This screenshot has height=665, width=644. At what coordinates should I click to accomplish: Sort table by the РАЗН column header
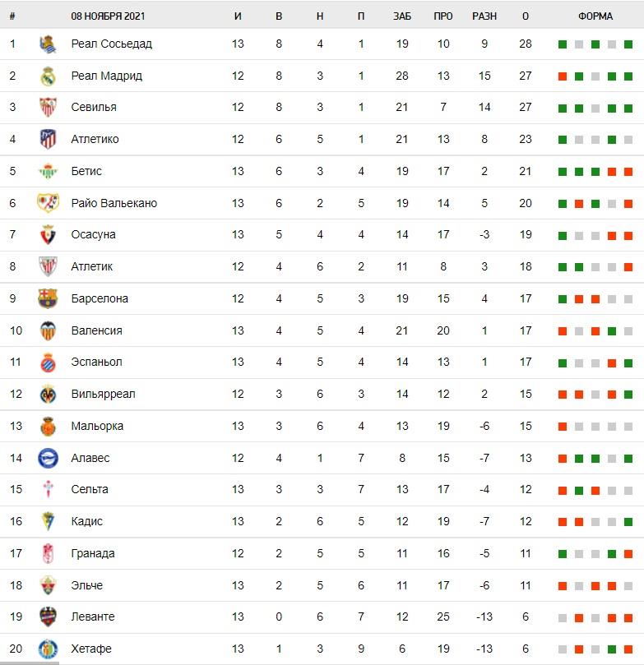click(x=484, y=16)
